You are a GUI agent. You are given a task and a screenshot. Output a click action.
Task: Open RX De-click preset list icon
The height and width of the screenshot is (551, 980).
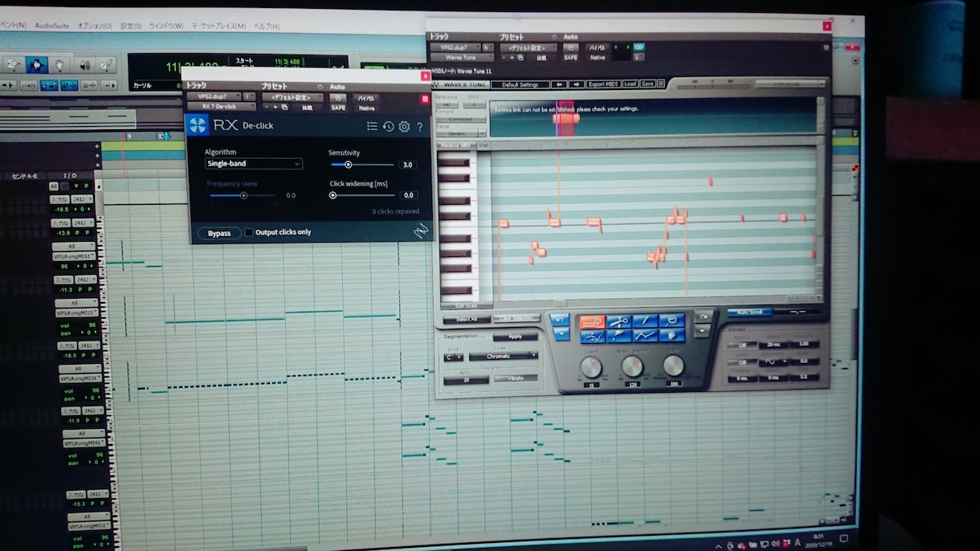pyautogui.click(x=372, y=126)
